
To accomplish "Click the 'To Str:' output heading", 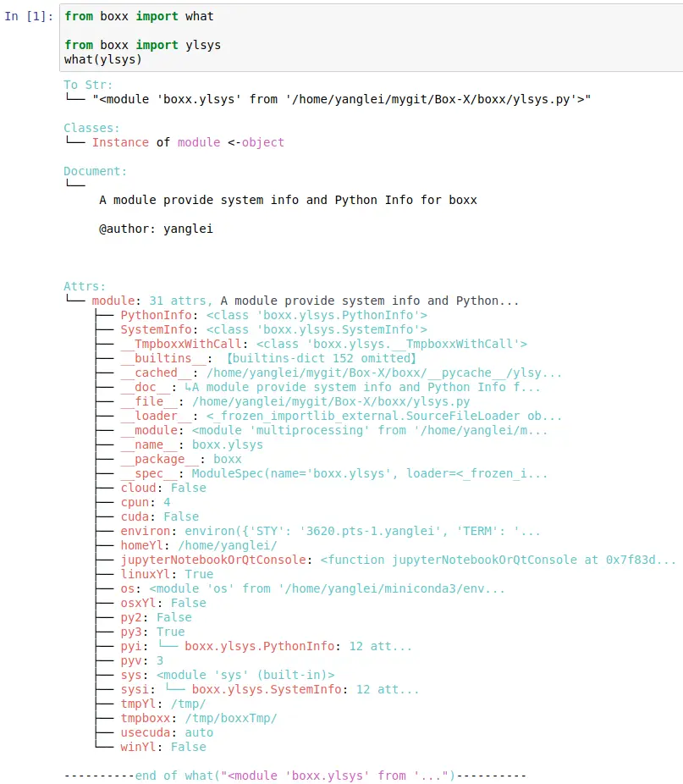I will click(x=88, y=85).
